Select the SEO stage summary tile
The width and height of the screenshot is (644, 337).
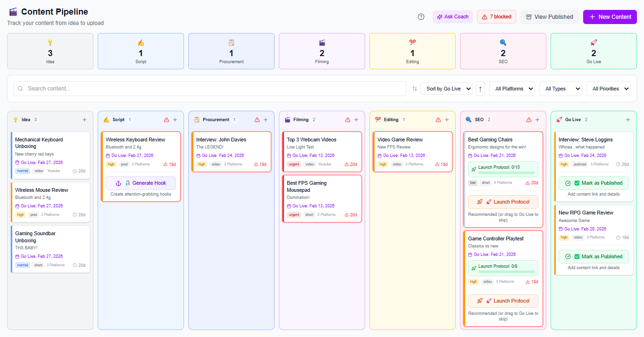[x=503, y=51]
